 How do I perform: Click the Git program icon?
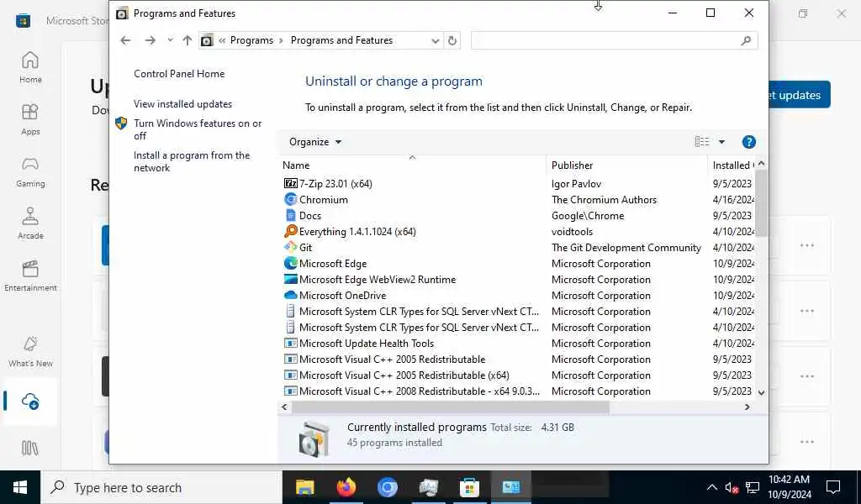[290, 247]
